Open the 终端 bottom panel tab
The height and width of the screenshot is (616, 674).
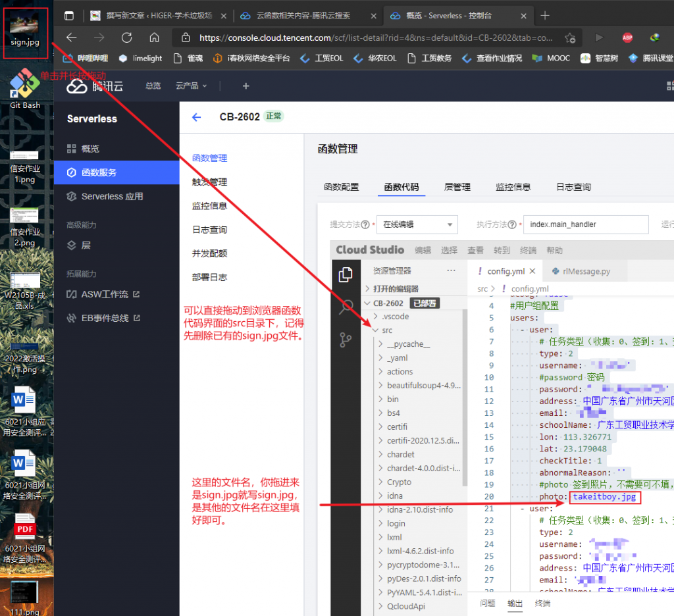(542, 603)
